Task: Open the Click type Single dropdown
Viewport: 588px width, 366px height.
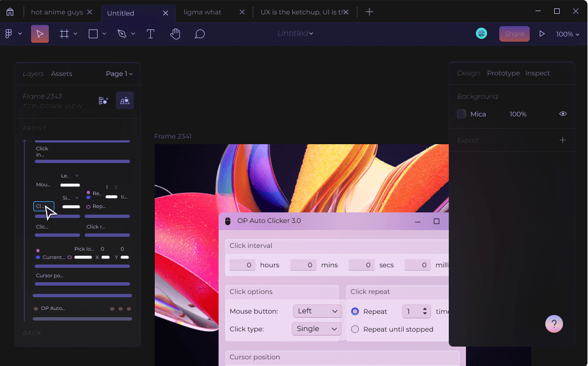Action: coord(316,329)
